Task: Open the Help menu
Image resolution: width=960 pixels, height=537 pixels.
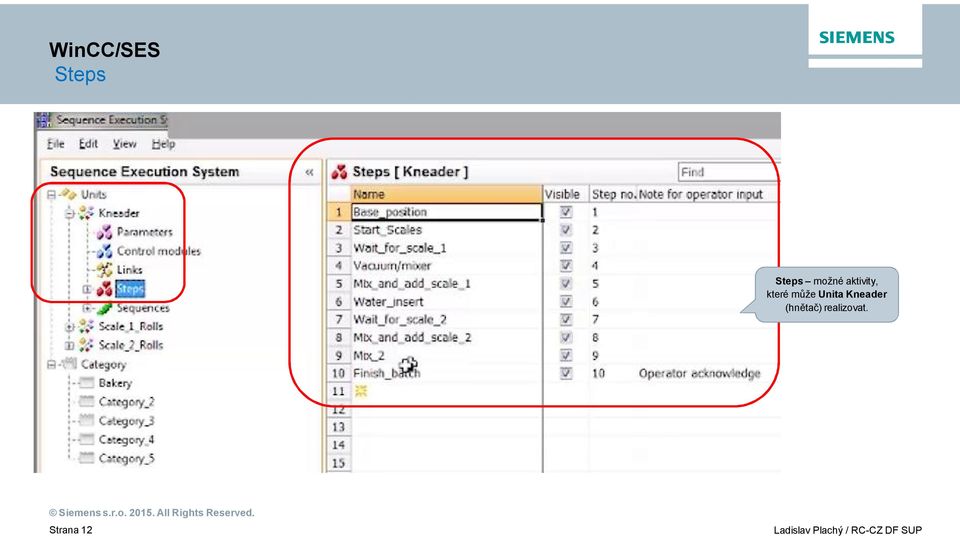Action: [x=163, y=144]
